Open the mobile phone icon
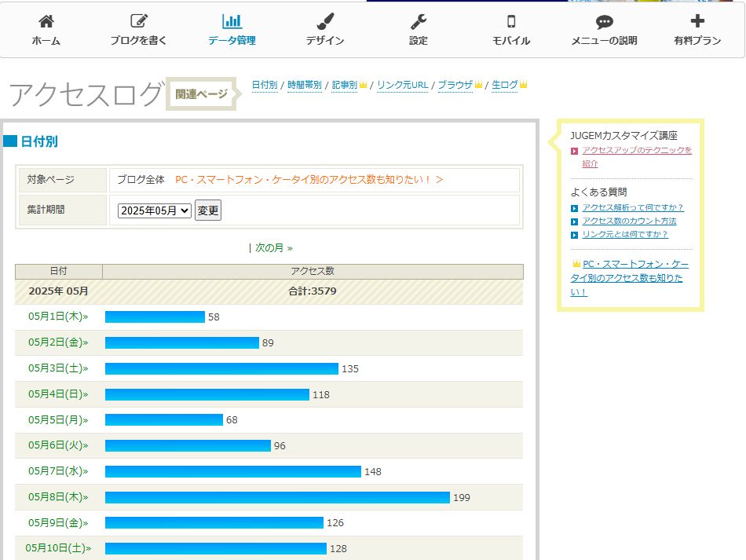The height and width of the screenshot is (560, 746). coord(511,22)
